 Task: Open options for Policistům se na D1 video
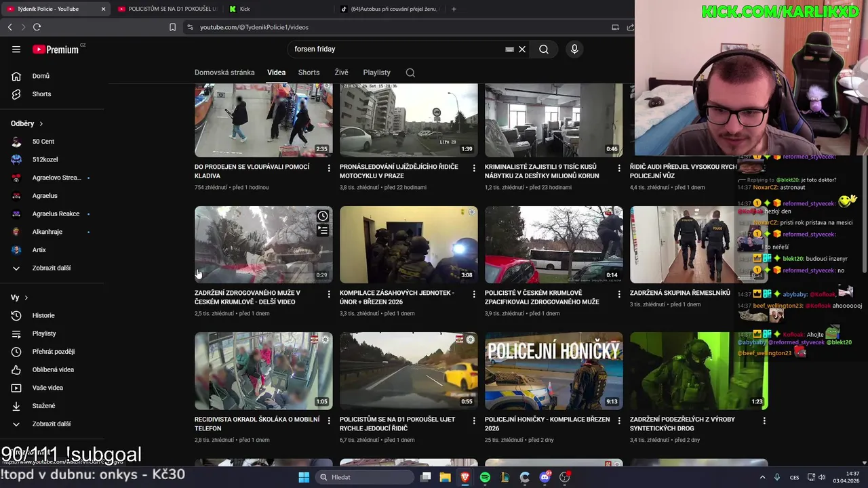click(x=474, y=421)
